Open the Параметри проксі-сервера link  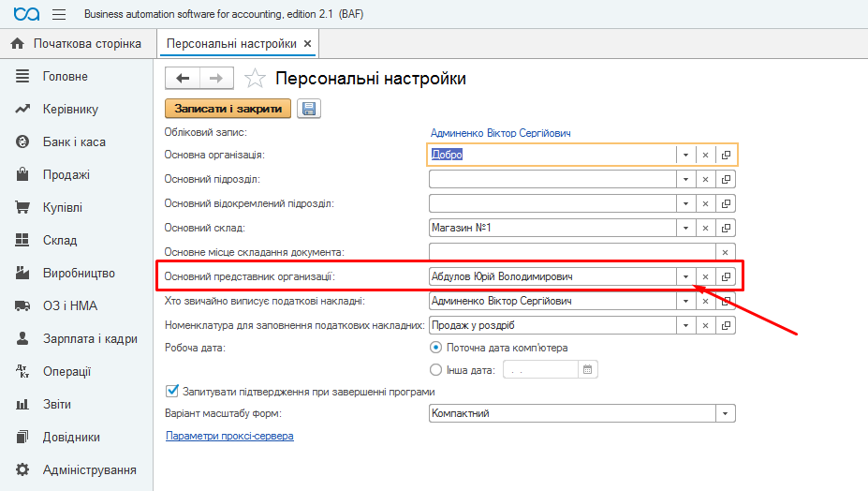coord(229,436)
